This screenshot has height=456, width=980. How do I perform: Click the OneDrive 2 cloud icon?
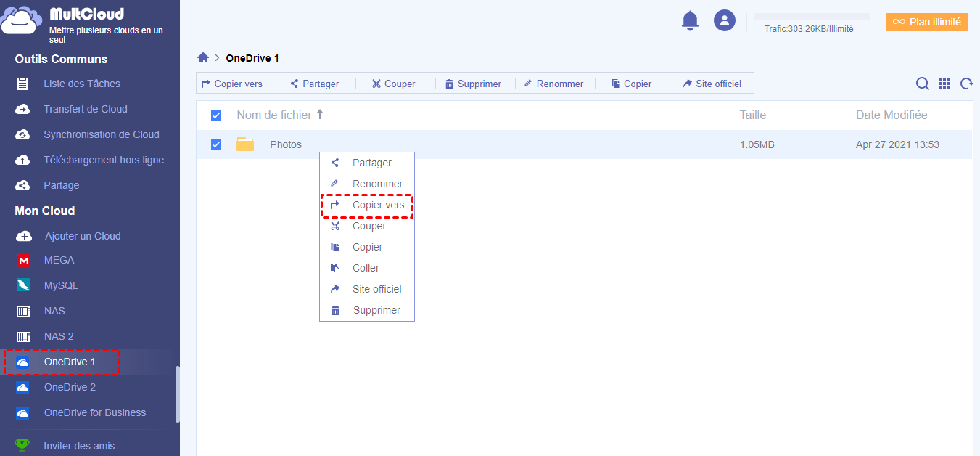point(23,387)
